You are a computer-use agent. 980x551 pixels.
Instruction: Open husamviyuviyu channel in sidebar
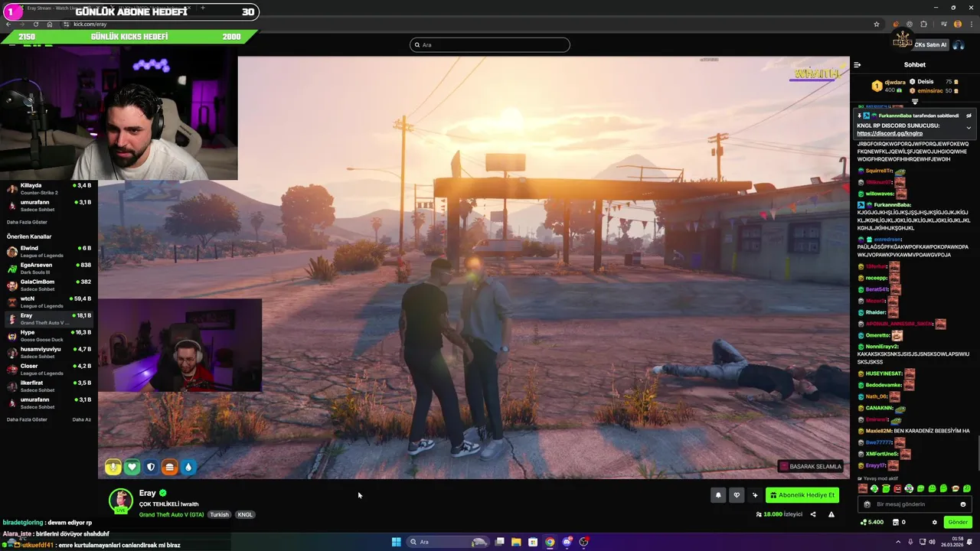49,352
